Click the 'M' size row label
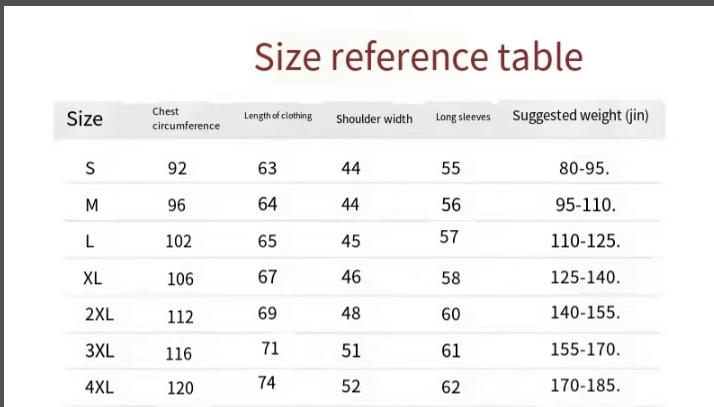Screen dimensions: 714x407 point(92,205)
